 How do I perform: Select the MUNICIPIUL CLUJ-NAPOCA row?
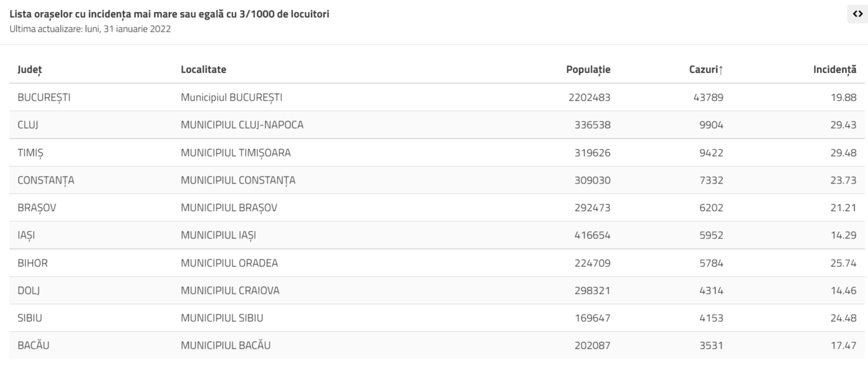[x=242, y=124]
